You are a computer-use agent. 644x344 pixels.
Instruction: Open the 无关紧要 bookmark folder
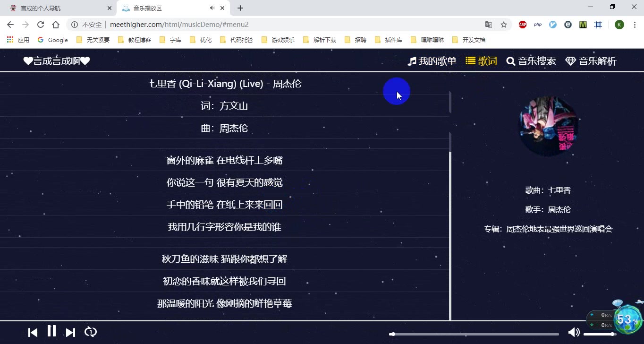click(x=93, y=40)
